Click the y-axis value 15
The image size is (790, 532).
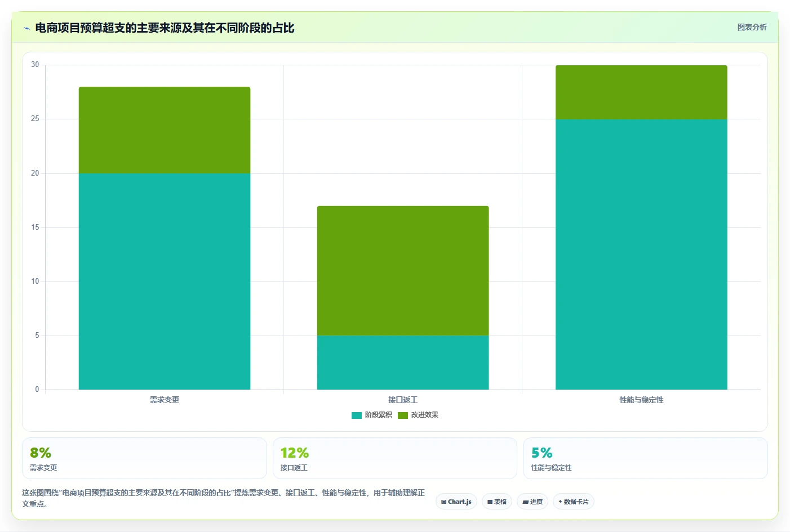(35, 227)
